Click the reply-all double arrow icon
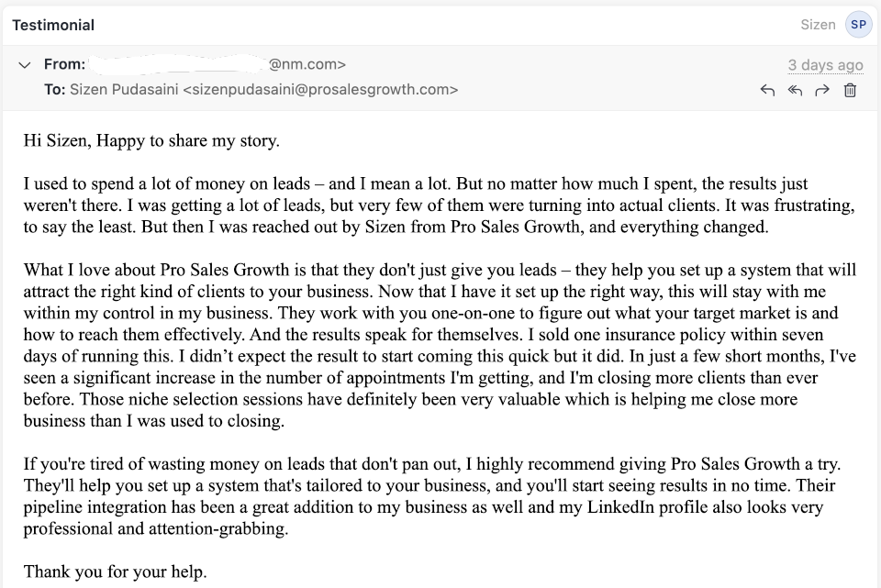The image size is (881, 588). point(795,90)
